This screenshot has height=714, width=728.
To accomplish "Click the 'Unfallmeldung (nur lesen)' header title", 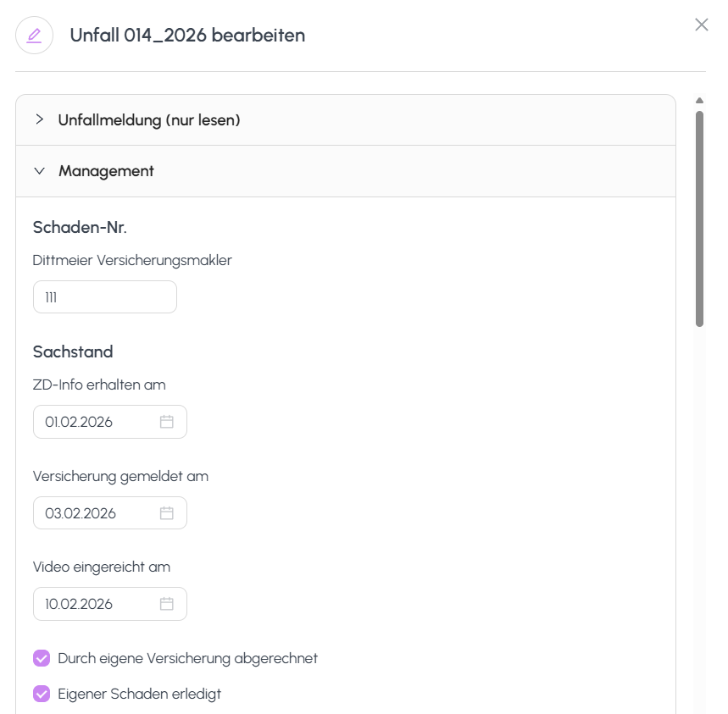I will click(x=149, y=120).
